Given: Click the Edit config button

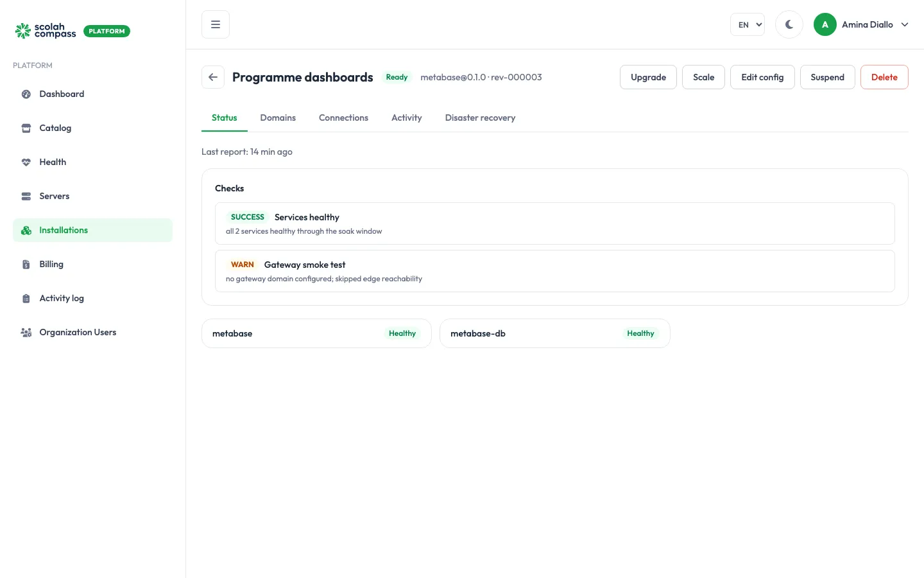Looking at the screenshot, I should [x=762, y=77].
